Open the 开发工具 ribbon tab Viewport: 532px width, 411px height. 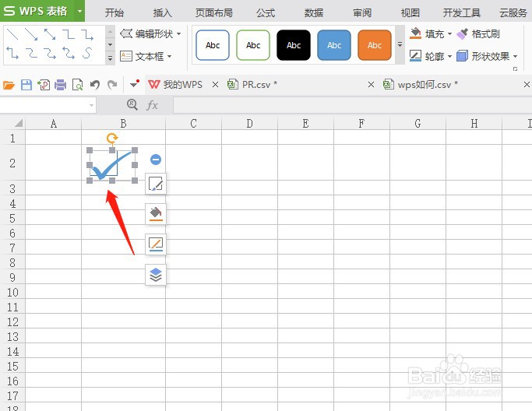pos(461,12)
